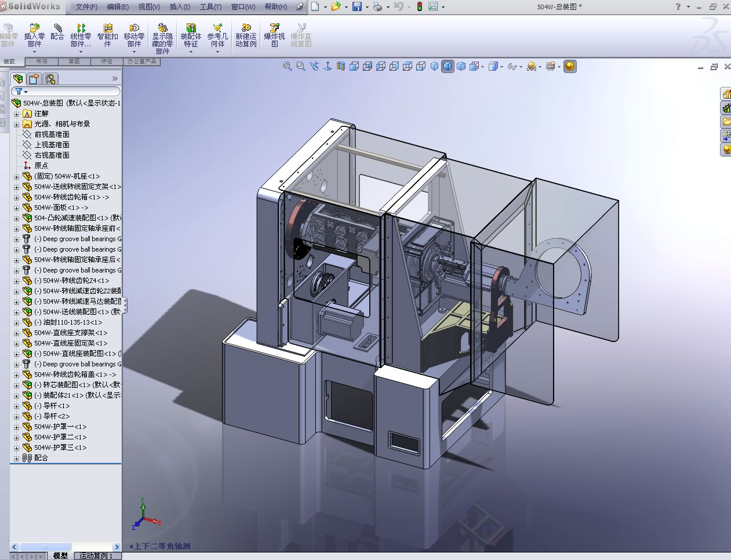Click the 爆炸视图 (Exploded View) tool
The width and height of the screenshot is (731, 560).
coord(274,35)
